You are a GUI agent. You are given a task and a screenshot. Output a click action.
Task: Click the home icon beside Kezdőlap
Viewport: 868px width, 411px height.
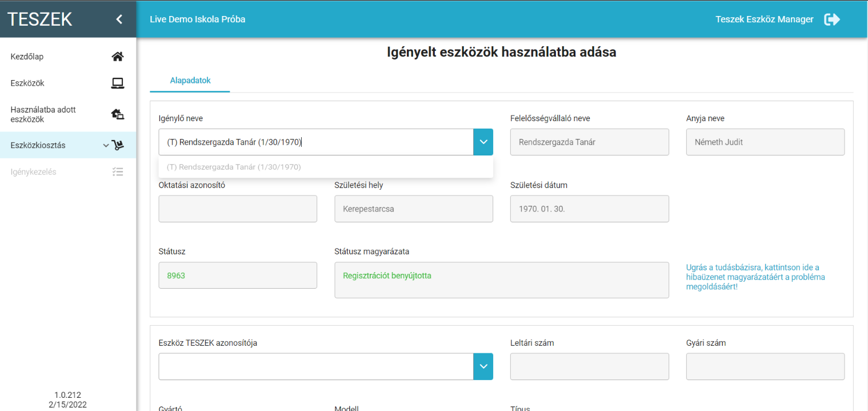(117, 57)
